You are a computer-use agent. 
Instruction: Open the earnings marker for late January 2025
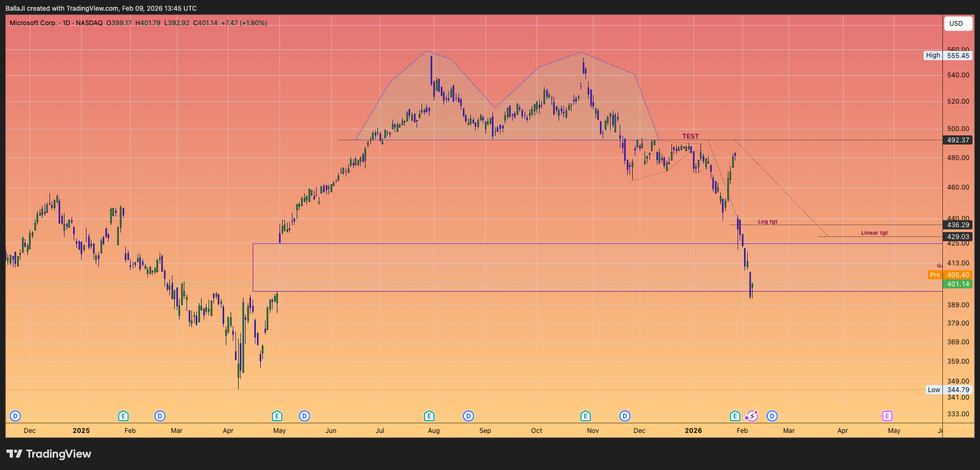pos(123,416)
